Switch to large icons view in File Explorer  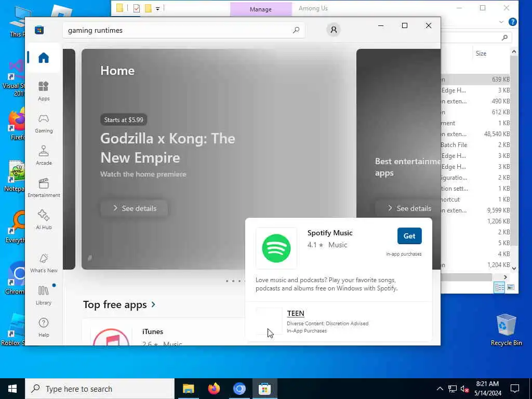coord(511,287)
